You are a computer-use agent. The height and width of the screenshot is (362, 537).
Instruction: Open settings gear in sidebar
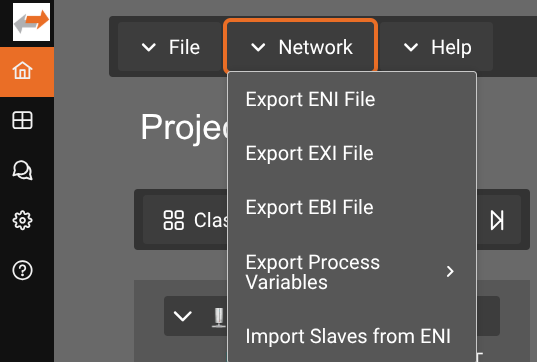[x=23, y=220]
